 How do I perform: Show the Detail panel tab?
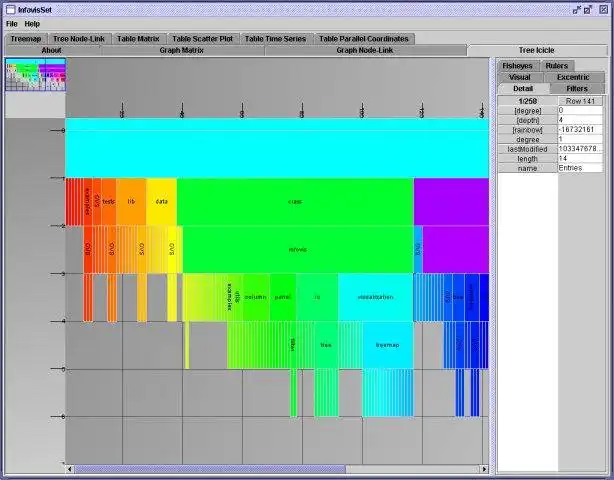tap(523, 88)
